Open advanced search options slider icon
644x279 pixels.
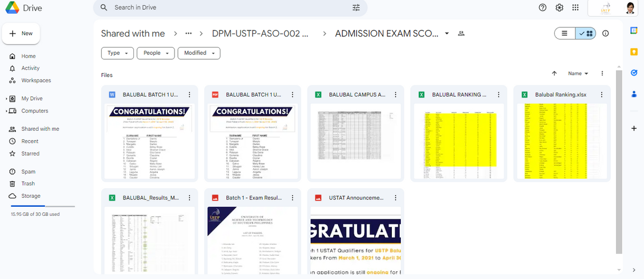(x=356, y=7)
